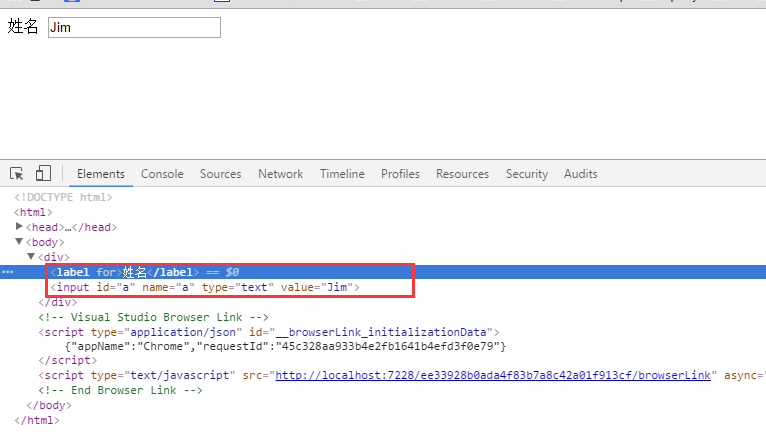766x438 pixels.
Task: Open the Resources tab
Action: coord(462,174)
